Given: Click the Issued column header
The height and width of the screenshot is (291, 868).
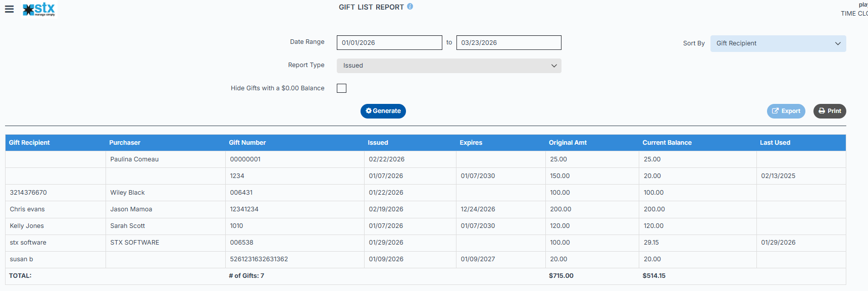Looking at the screenshot, I should 378,143.
